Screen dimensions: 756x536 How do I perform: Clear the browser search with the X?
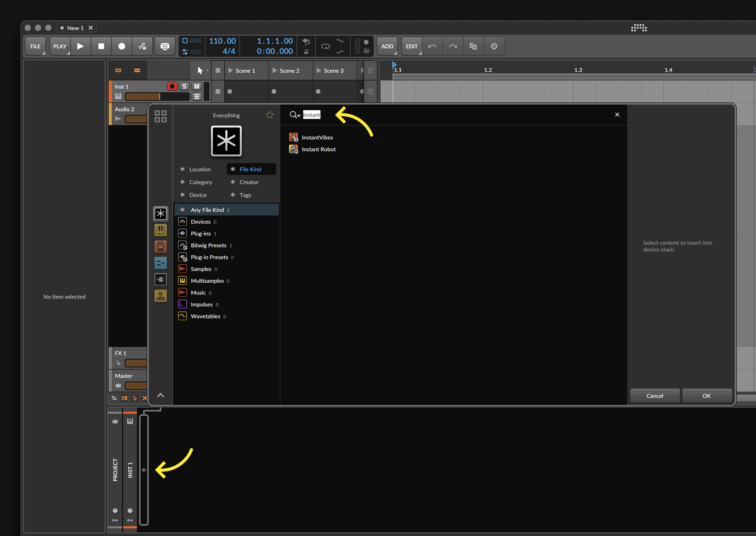pos(617,115)
